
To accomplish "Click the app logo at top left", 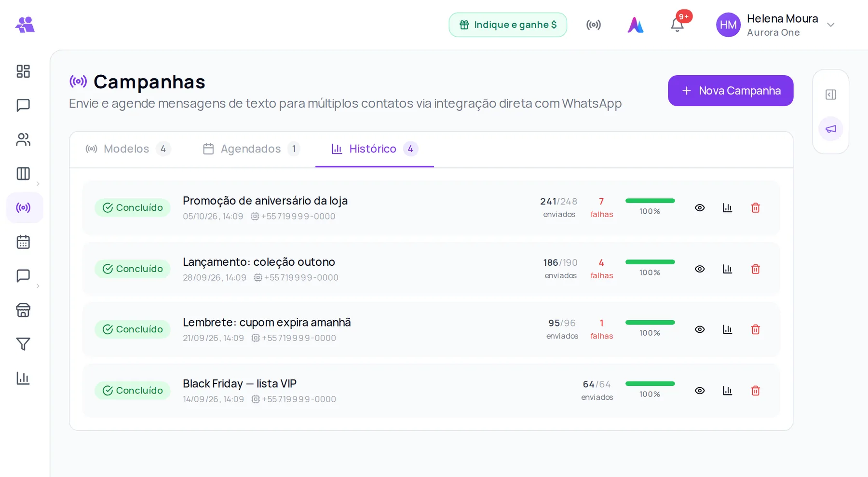I will pyautogui.click(x=25, y=25).
